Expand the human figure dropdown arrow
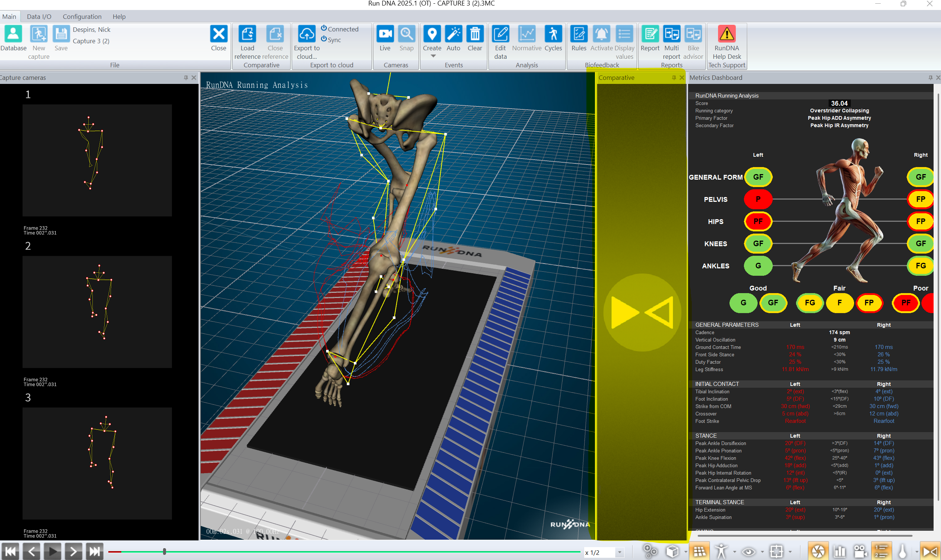Screen dimensions: 941x560 [734, 552]
